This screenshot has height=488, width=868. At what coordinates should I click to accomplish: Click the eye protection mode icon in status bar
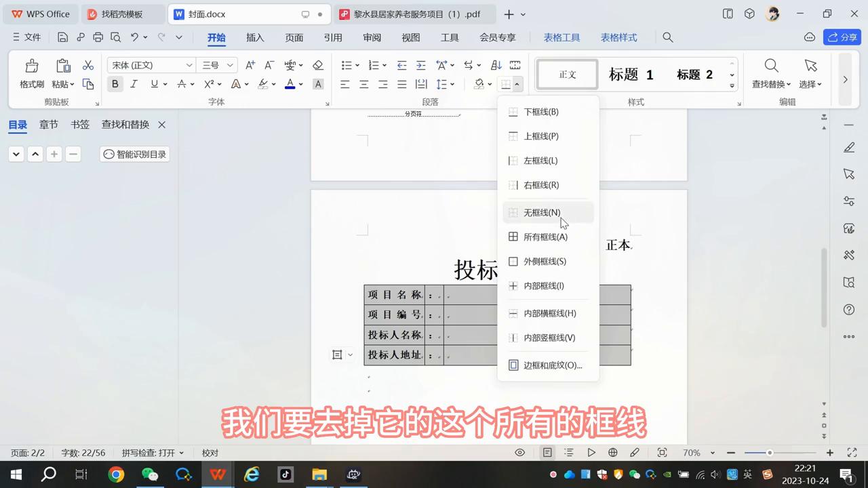pyautogui.click(x=519, y=452)
